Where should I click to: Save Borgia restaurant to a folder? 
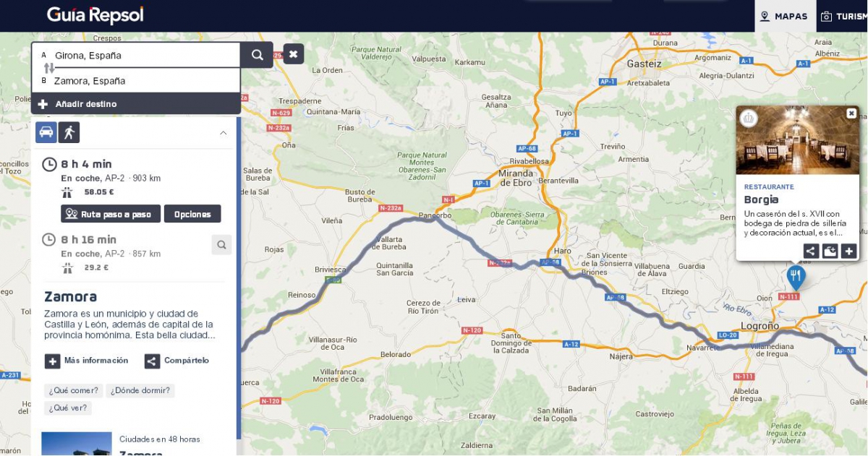coord(830,251)
